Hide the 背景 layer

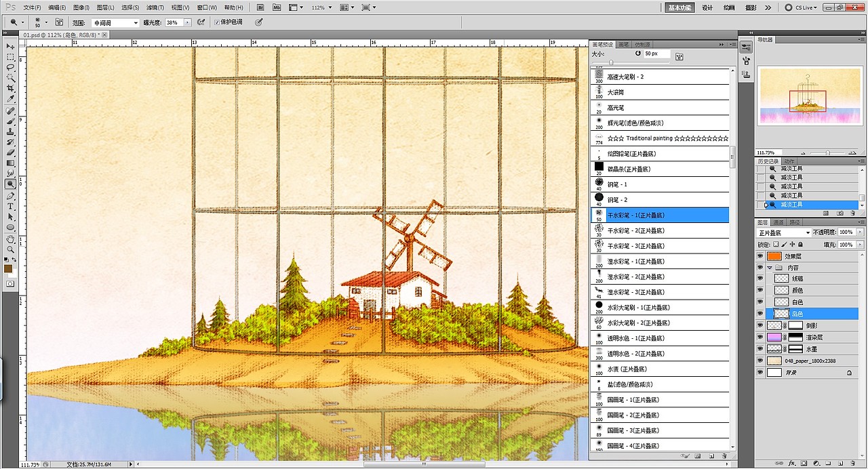[x=760, y=372]
